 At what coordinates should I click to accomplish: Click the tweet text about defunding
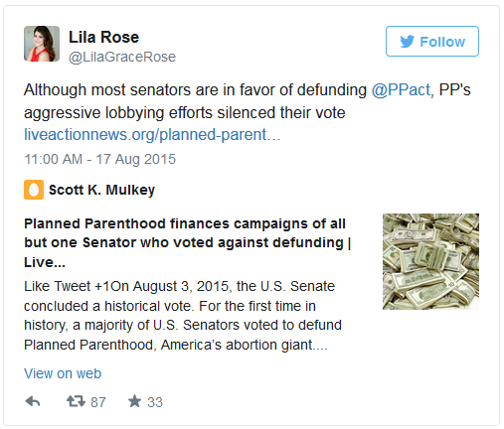248,101
